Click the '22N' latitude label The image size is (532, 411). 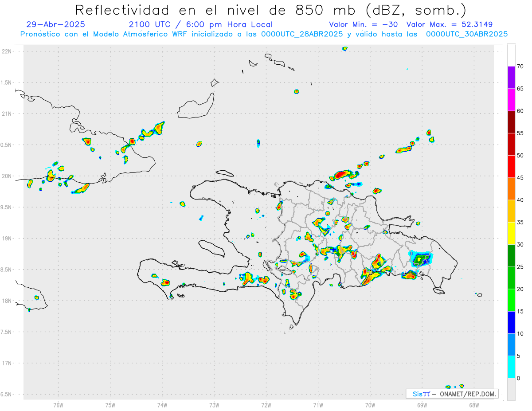click(7, 51)
